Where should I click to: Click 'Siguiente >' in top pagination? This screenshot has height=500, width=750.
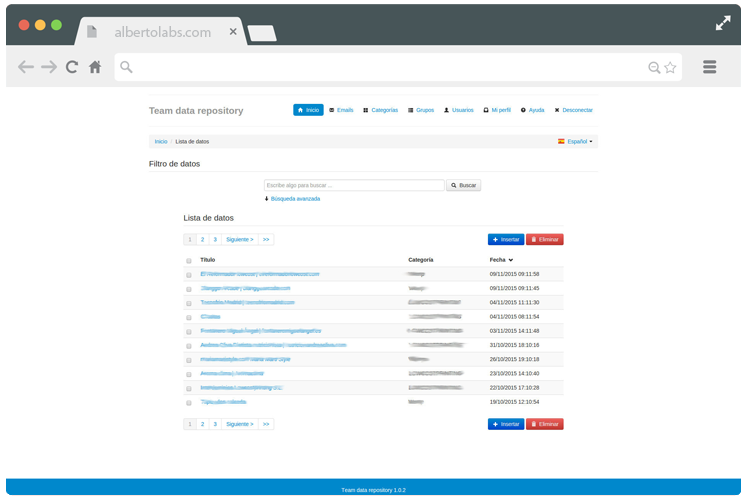[240, 239]
